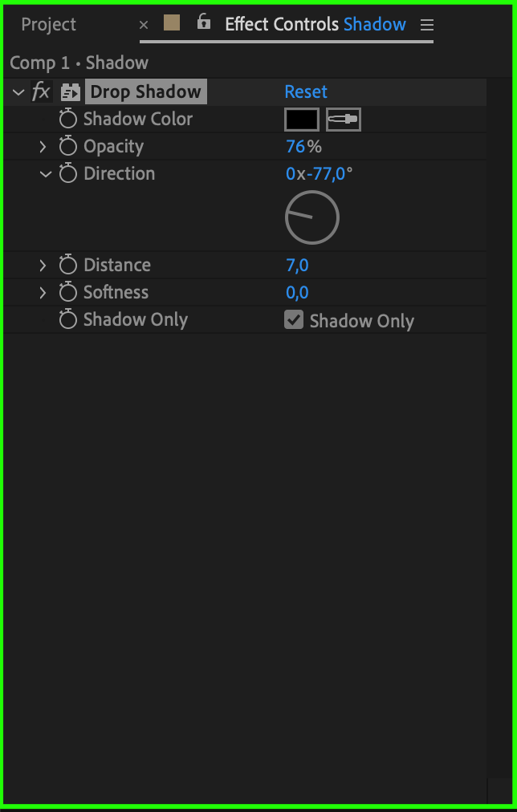
Task: Toggle the panel lock icon
Action: (204, 22)
